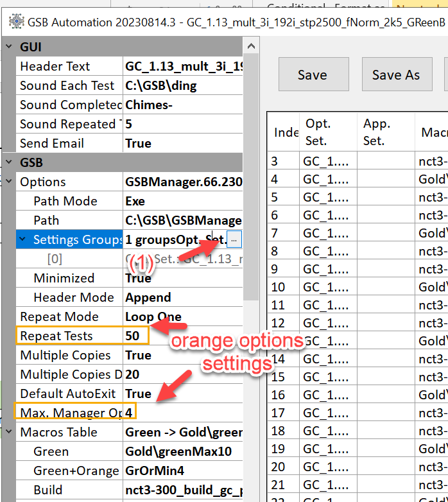448x502 pixels.
Task: Collapse the Macros Table node
Action: tap(8, 432)
